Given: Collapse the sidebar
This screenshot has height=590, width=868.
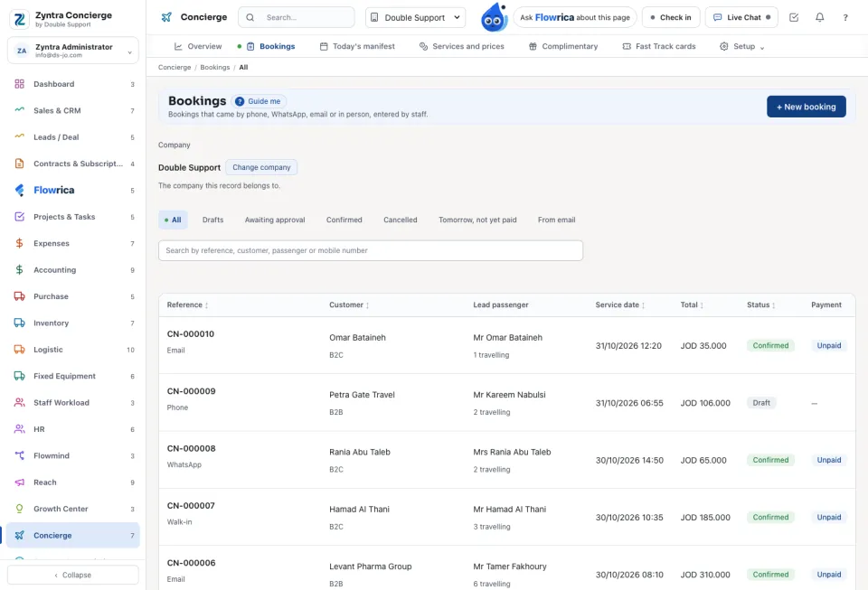Looking at the screenshot, I should pos(73,575).
